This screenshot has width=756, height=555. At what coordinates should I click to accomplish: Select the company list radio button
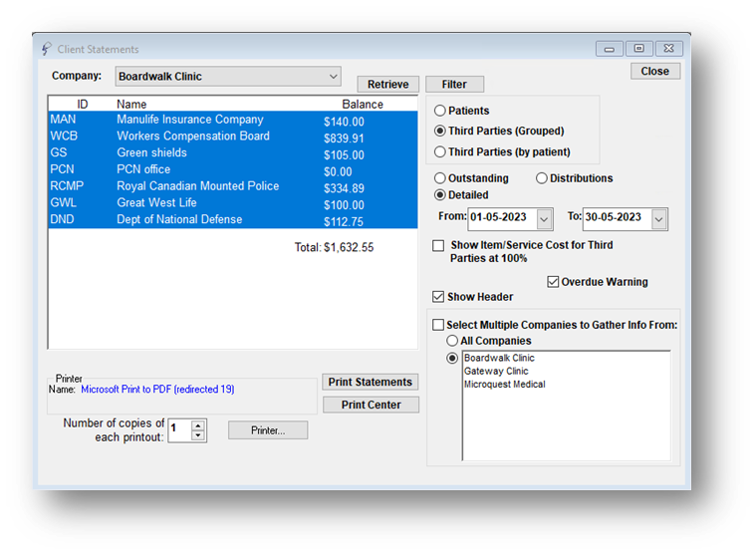coord(452,359)
